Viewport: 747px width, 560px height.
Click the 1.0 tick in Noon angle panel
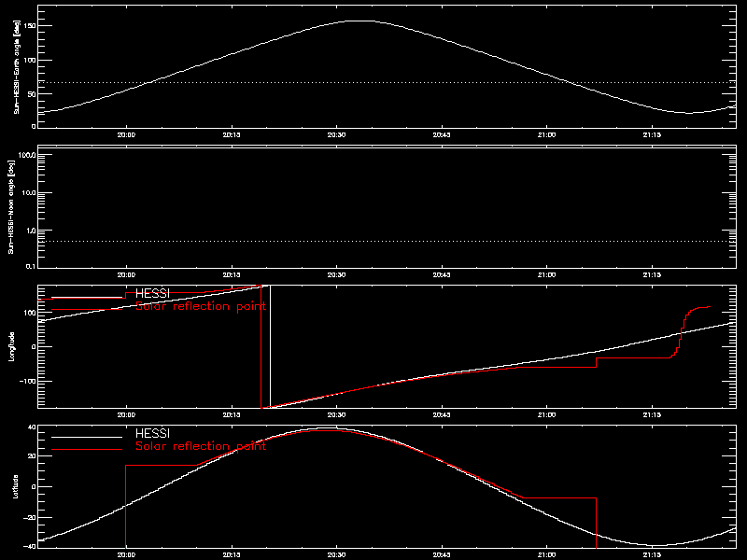(30, 231)
